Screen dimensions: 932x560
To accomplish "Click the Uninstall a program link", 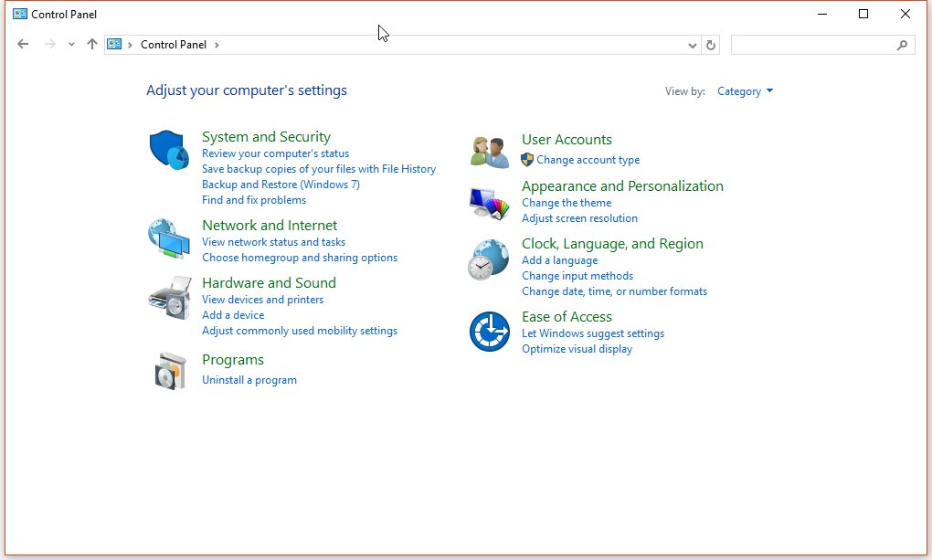I will point(249,380).
